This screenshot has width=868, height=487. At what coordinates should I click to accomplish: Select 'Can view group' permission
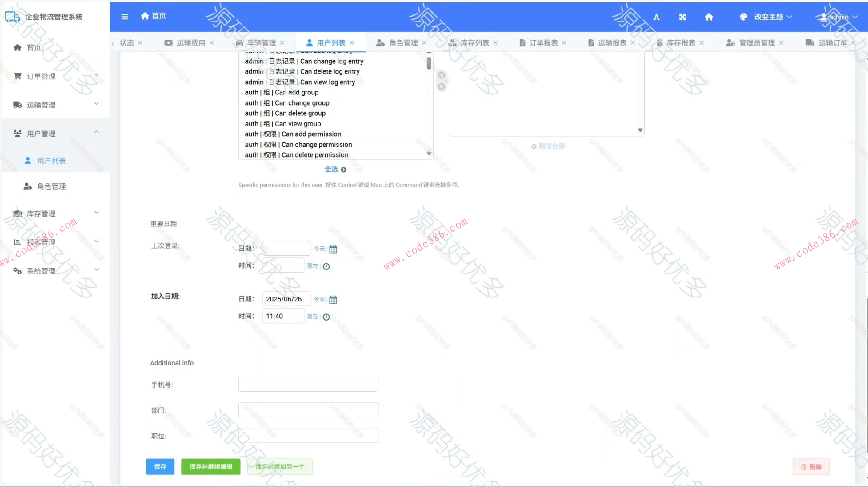[283, 123]
